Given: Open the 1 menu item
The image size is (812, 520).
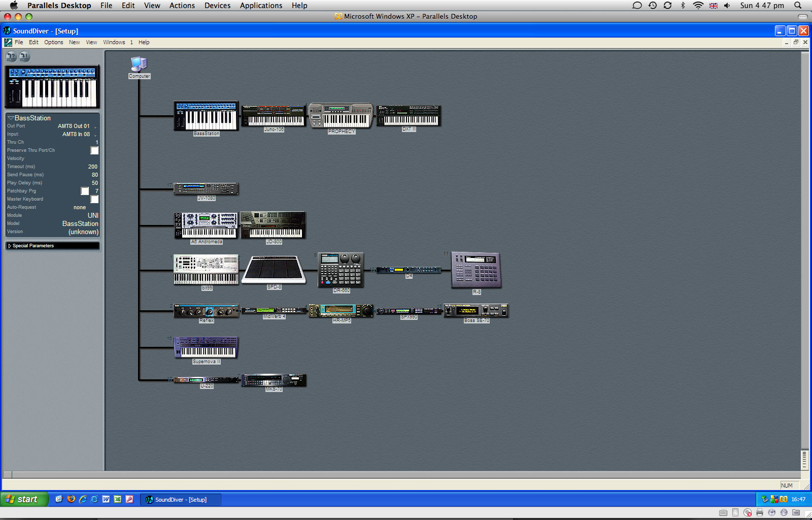Looking at the screenshot, I should pyautogui.click(x=131, y=42).
